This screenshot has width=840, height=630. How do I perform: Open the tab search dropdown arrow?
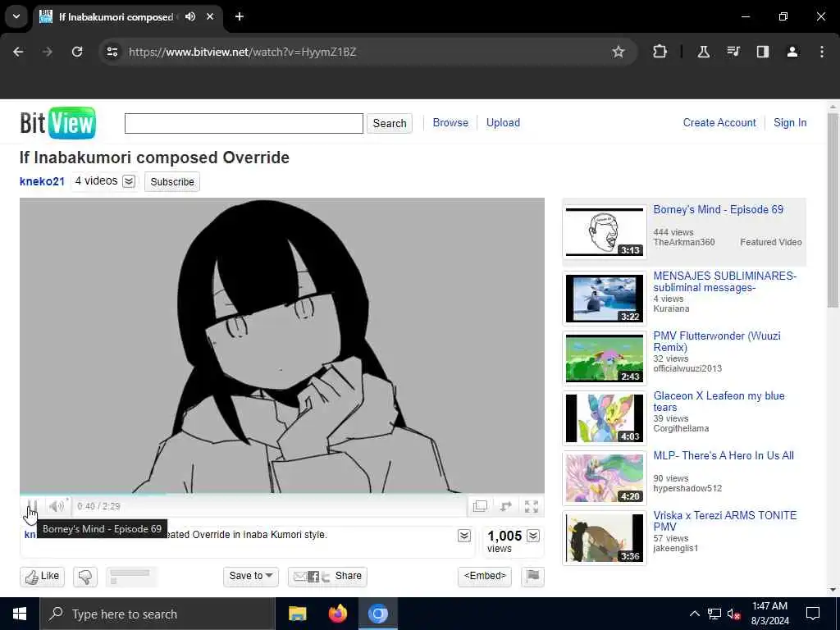click(16, 16)
